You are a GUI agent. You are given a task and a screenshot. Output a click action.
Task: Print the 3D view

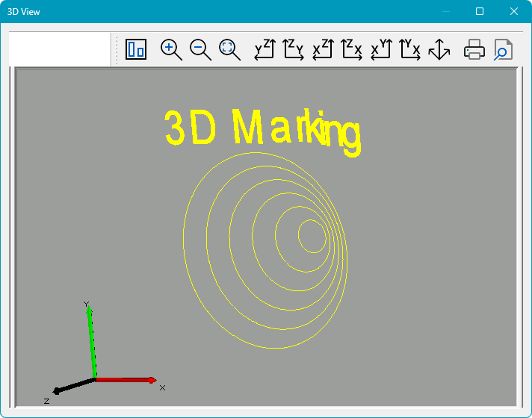(474, 49)
